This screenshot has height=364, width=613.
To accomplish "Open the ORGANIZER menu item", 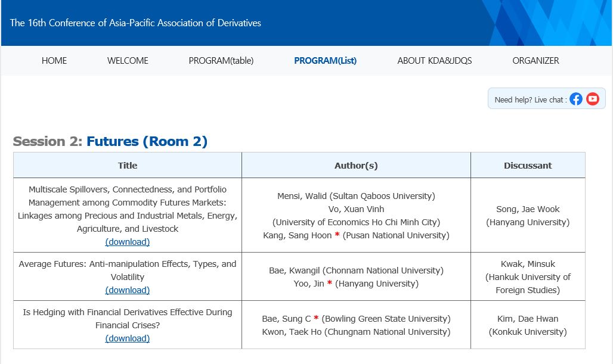I will (535, 61).
